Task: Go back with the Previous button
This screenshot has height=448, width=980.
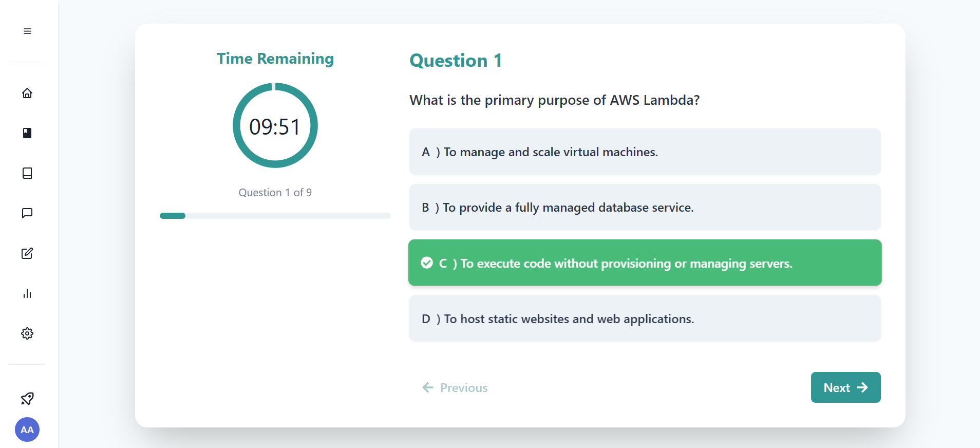Action: click(x=455, y=387)
